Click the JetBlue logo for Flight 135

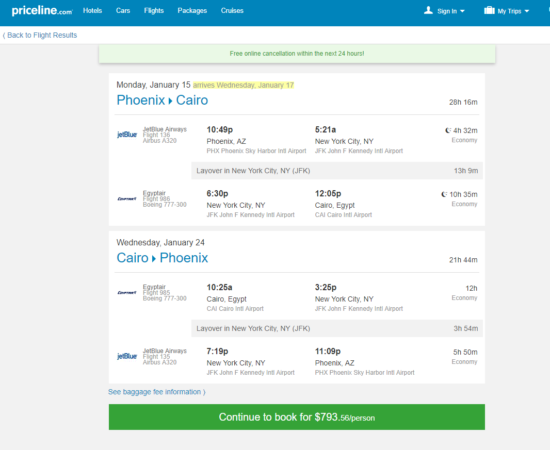(x=127, y=356)
